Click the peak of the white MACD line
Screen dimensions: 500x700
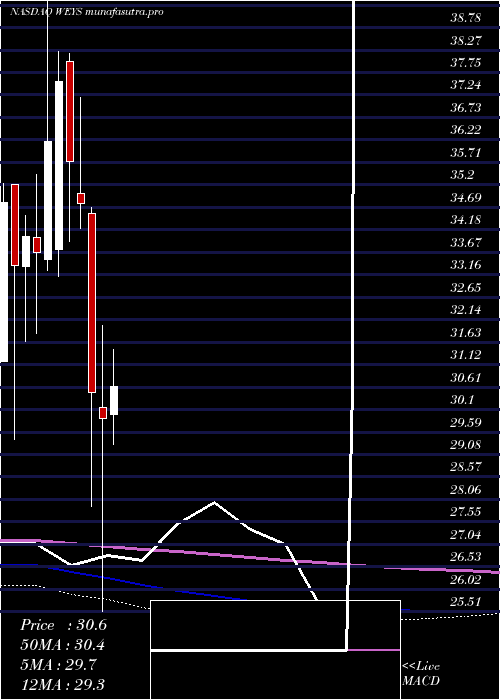pyautogui.click(x=214, y=502)
